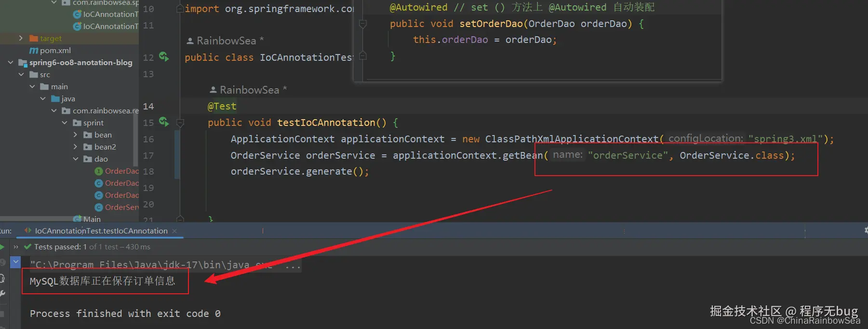Select pom.xml in the project tree
The height and width of the screenshot is (329, 868).
tap(55, 51)
